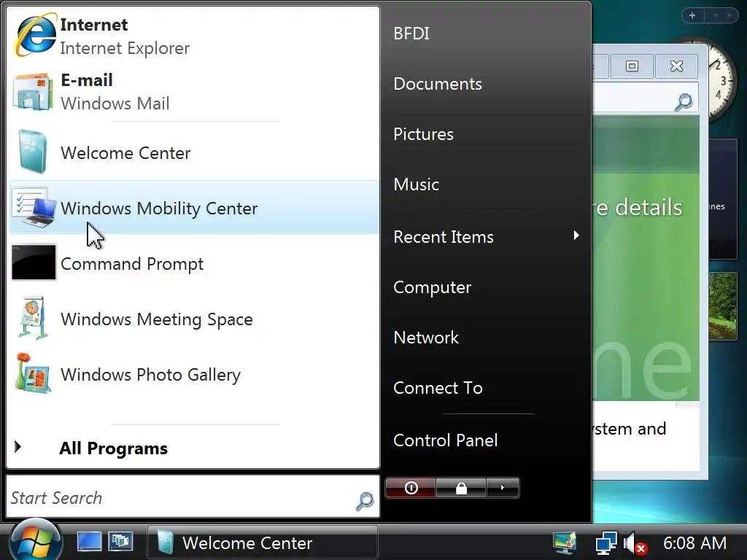Viewport: 747px width, 560px height.
Task: Click the Welcome Center window search icon
Action: coord(684,101)
